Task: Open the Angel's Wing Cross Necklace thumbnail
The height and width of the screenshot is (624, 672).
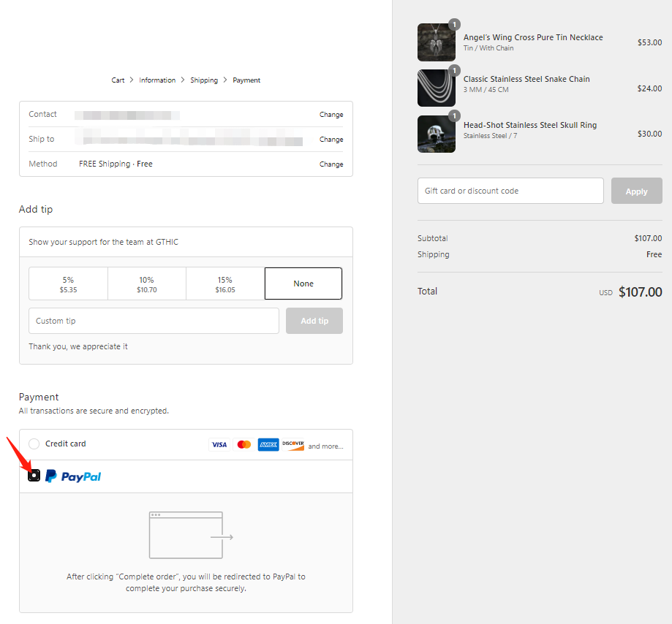Action: [437, 42]
